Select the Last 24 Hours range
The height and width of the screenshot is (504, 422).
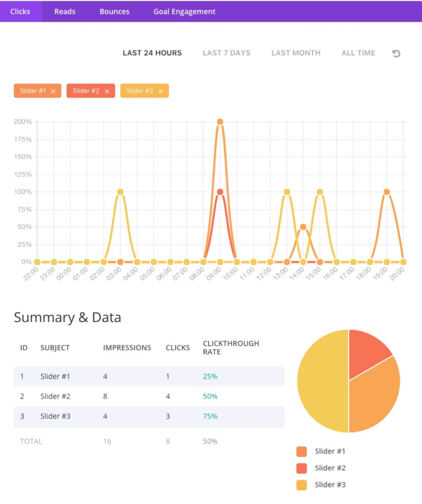pos(152,53)
